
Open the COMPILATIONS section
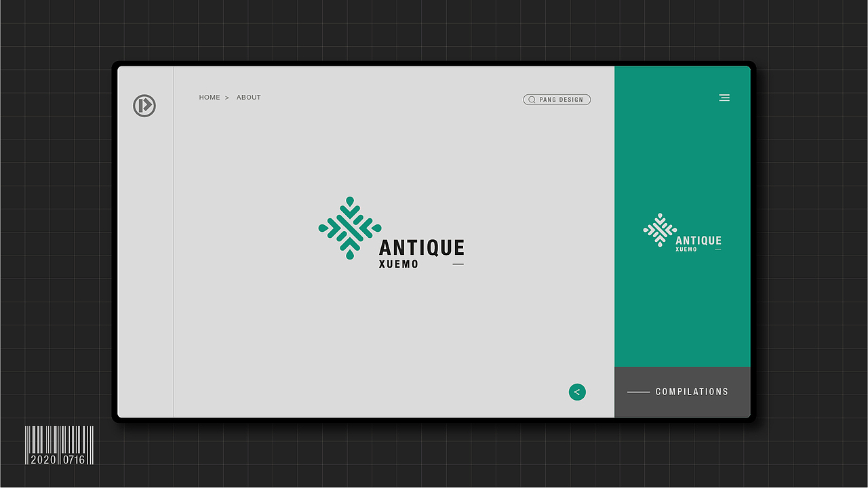point(682,392)
